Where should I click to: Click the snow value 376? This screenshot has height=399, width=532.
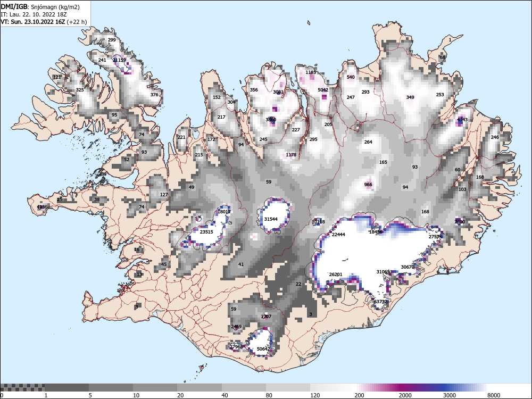154,95
